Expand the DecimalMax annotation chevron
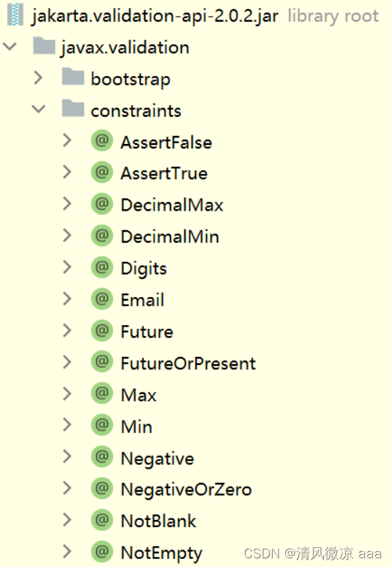The width and height of the screenshot is (392, 567). point(67,204)
